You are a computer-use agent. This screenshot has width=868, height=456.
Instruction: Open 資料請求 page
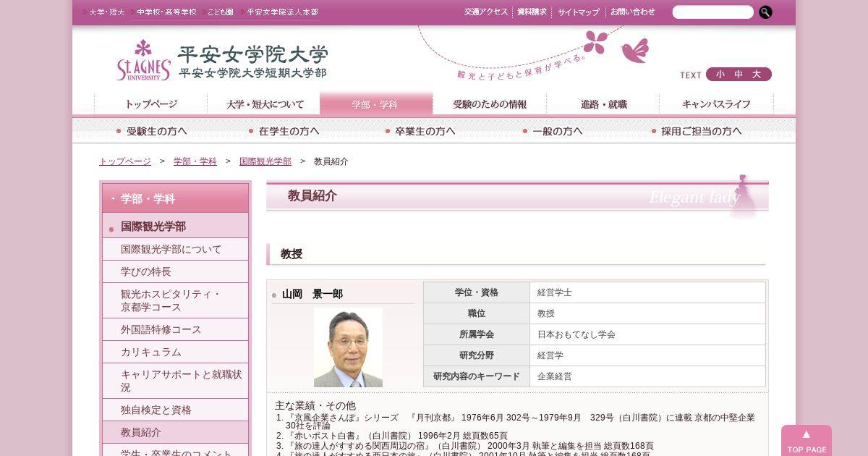pyautogui.click(x=532, y=12)
